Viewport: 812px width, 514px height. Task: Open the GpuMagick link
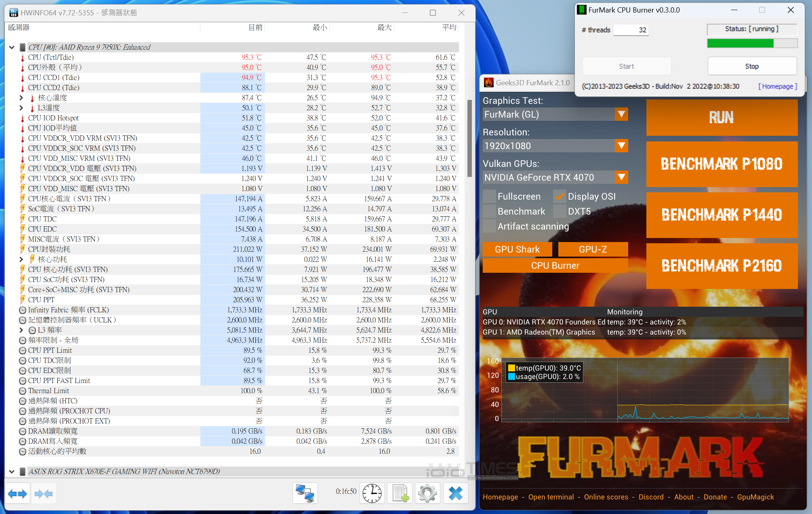tap(755, 497)
